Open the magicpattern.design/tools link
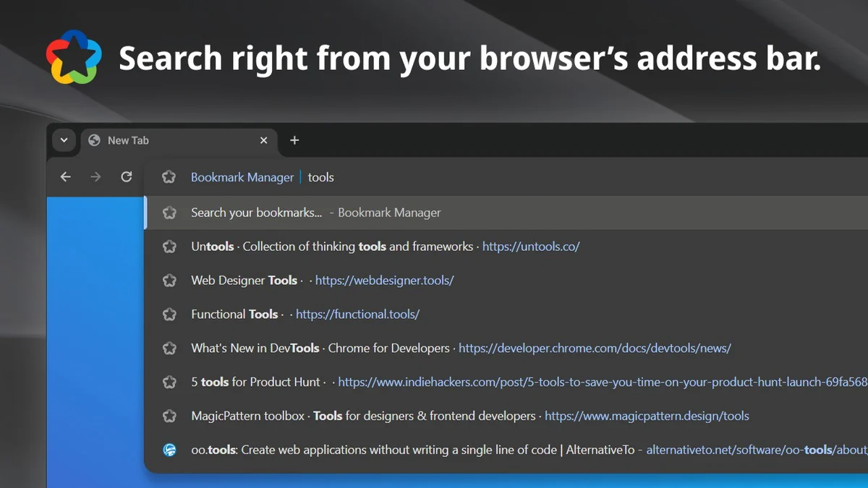 coord(647,416)
